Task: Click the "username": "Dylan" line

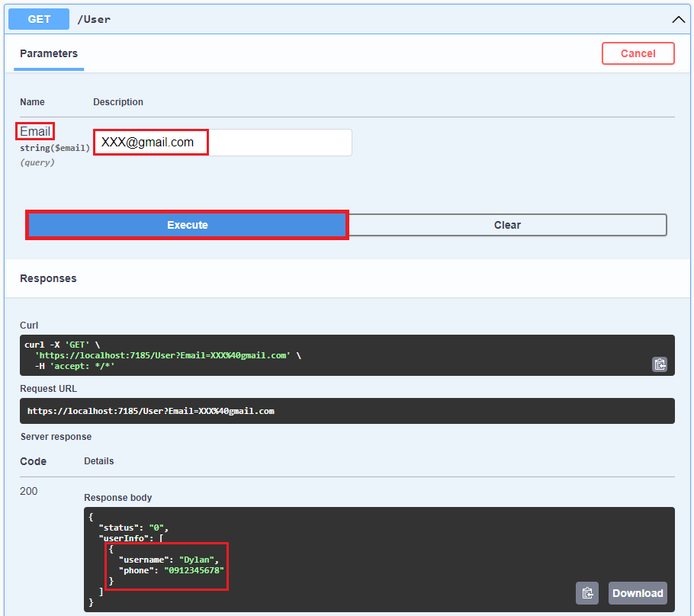Action: coord(169,560)
